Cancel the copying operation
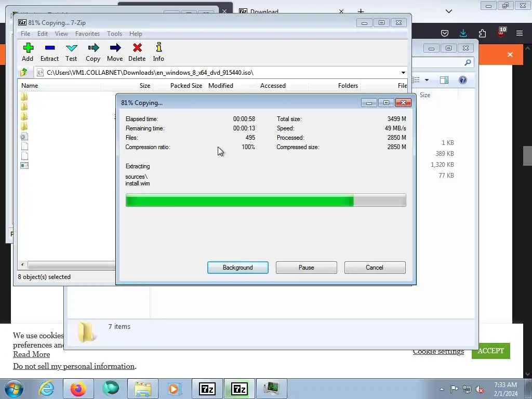 375,268
